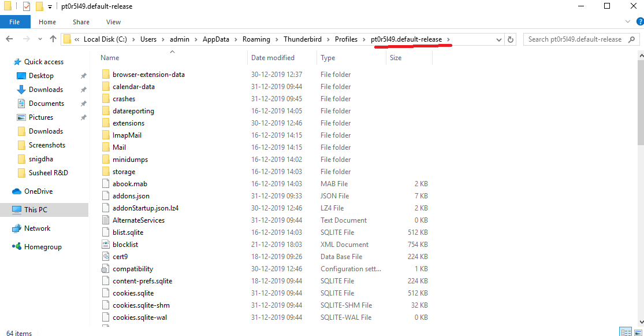Screen dimensions: 644x336
Task: Sort files by Date modified column
Action: tap(273, 58)
